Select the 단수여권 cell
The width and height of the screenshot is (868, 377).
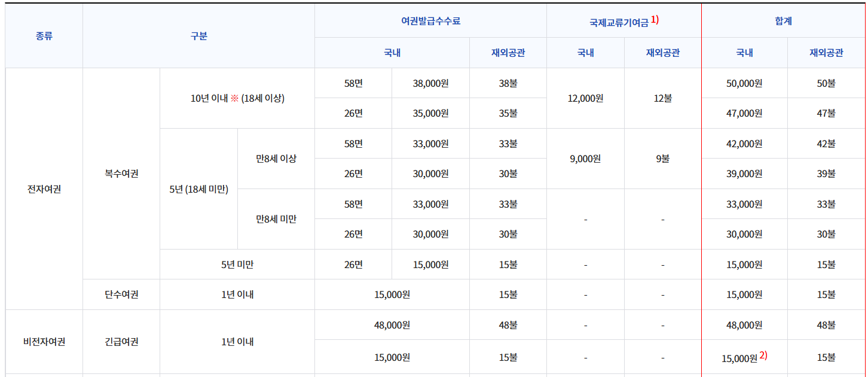pyautogui.click(x=121, y=294)
